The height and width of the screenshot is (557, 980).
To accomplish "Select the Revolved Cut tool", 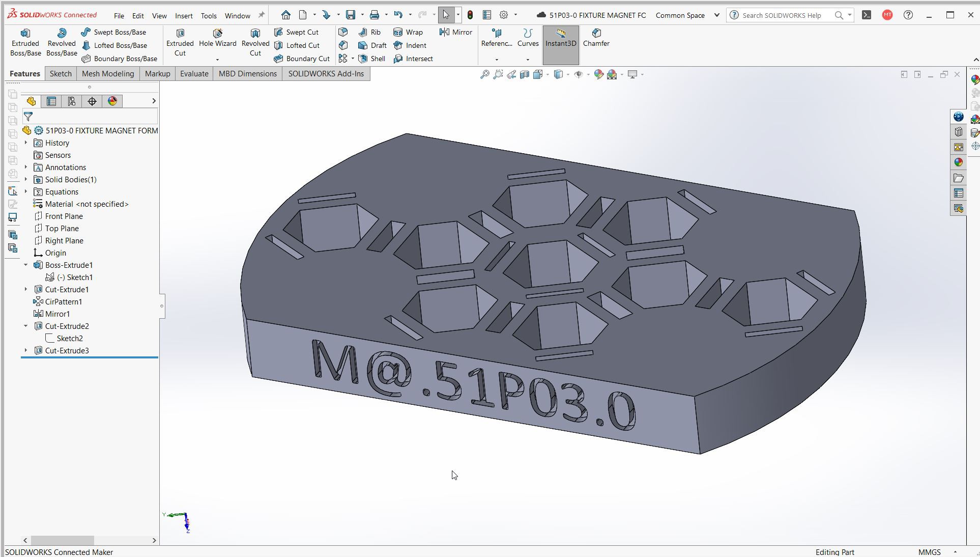I will tap(255, 42).
